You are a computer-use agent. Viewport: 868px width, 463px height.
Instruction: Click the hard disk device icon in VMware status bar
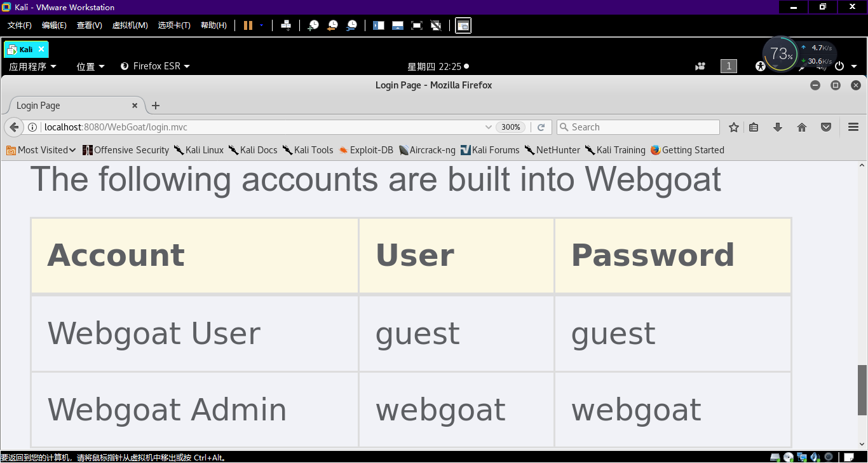click(775, 457)
